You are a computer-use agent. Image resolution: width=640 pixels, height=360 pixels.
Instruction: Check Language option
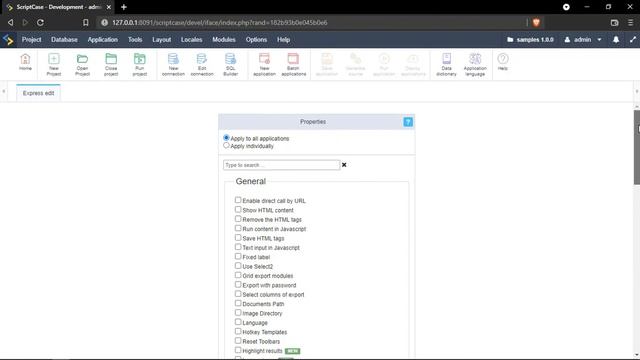(x=238, y=322)
